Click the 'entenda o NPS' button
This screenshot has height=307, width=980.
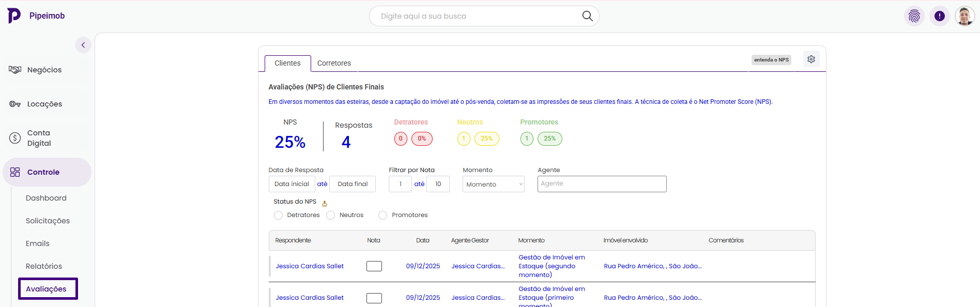tap(771, 60)
